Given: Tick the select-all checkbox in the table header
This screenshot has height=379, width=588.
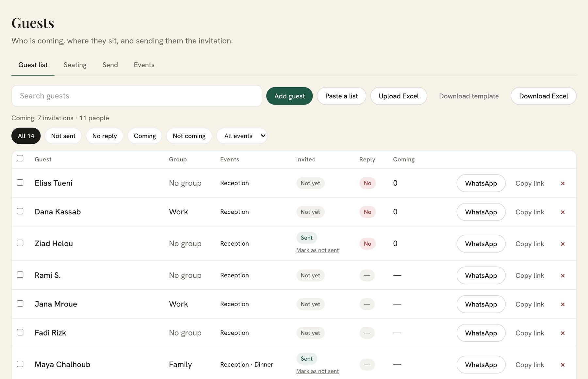Looking at the screenshot, I should 20,158.
